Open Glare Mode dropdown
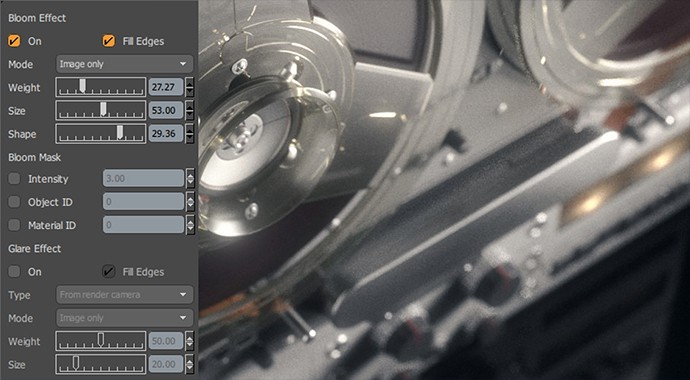The height and width of the screenshot is (380, 690). coord(125,318)
